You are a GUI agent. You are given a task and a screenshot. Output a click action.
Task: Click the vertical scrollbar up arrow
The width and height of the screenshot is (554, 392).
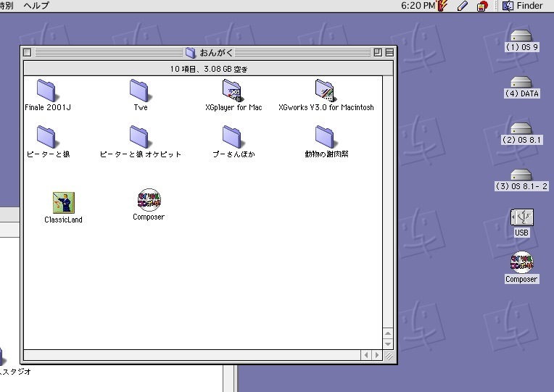388,333
